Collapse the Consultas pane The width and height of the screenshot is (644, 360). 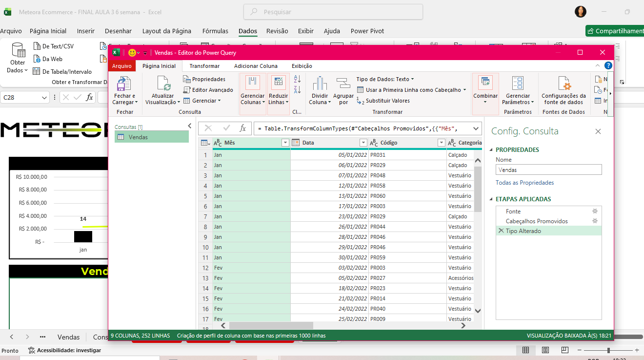pyautogui.click(x=189, y=126)
